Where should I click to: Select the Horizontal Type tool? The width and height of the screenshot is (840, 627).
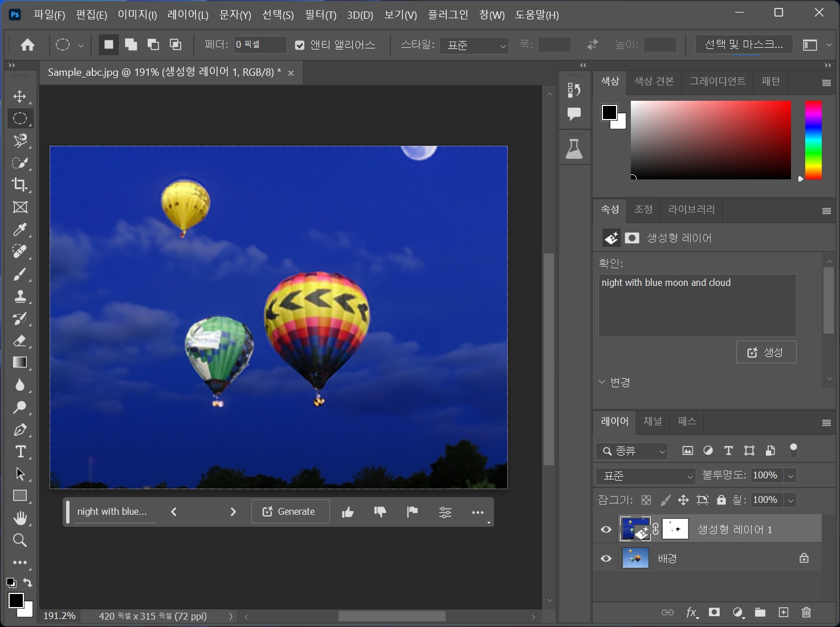[x=20, y=452]
